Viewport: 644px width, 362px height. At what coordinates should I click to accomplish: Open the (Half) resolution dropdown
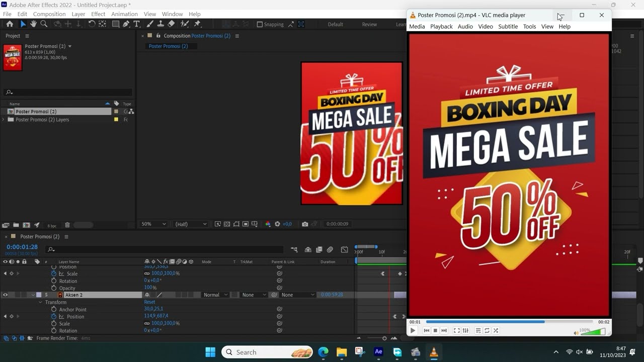click(x=191, y=224)
